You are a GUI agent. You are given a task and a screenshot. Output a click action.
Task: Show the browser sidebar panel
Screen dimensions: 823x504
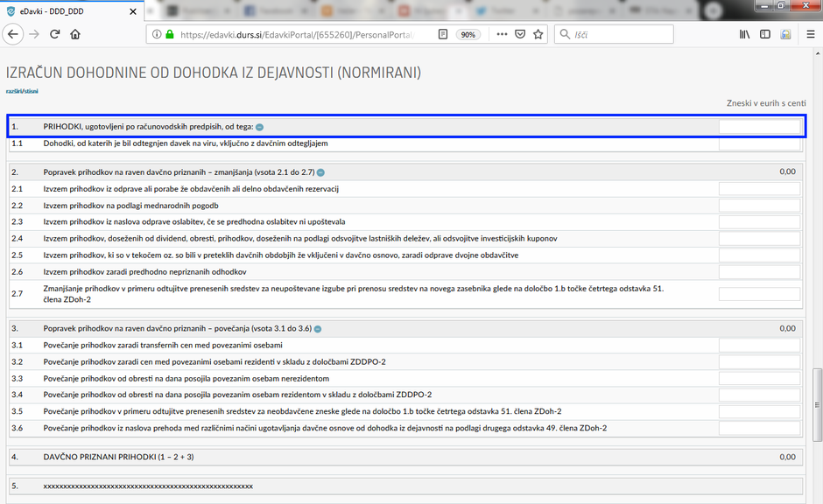(x=765, y=34)
